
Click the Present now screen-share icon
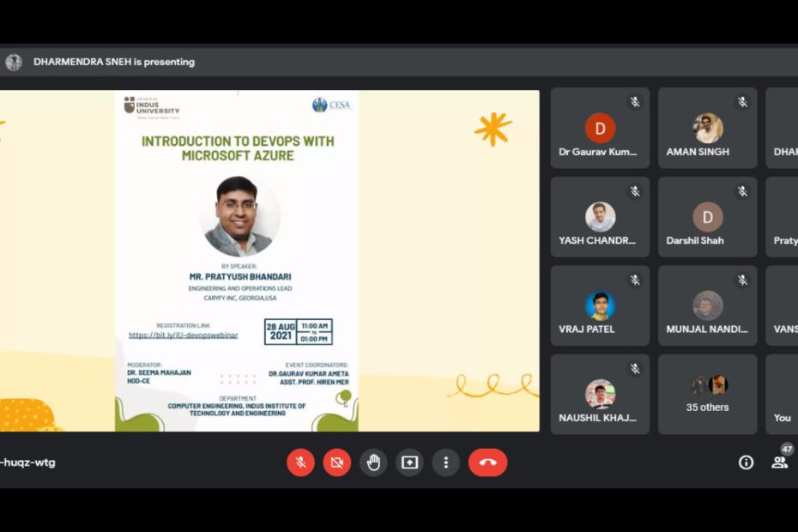pos(410,462)
